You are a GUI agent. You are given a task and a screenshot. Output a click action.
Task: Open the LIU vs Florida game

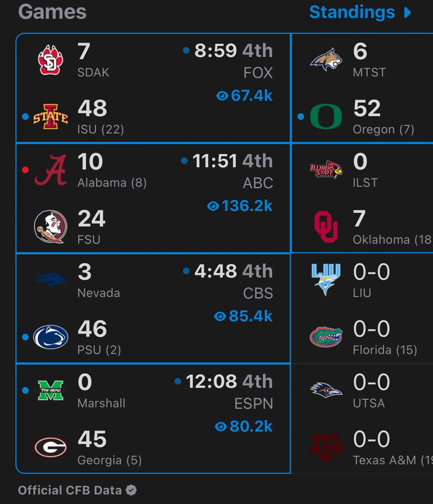(x=363, y=309)
